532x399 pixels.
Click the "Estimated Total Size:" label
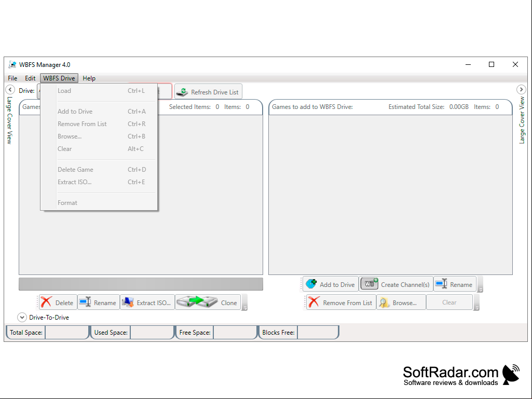coord(416,107)
